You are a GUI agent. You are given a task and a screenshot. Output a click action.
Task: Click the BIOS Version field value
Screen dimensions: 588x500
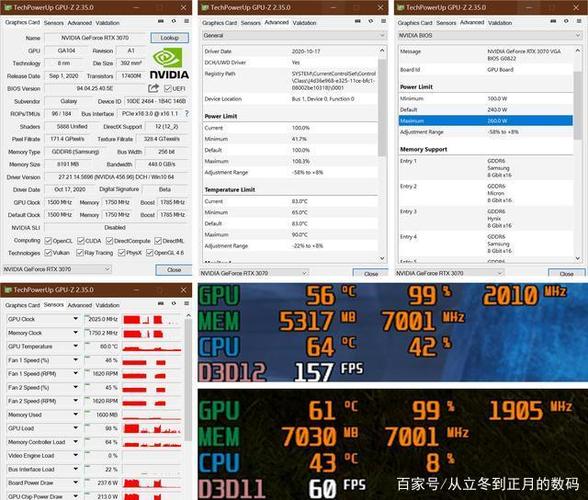[94, 89]
